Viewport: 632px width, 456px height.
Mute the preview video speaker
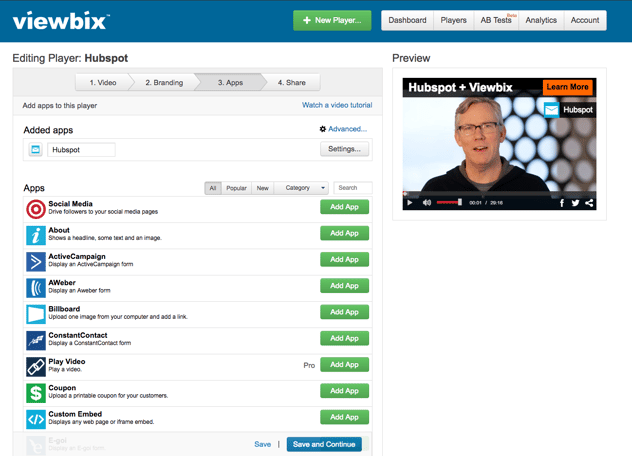tap(427, 203)
